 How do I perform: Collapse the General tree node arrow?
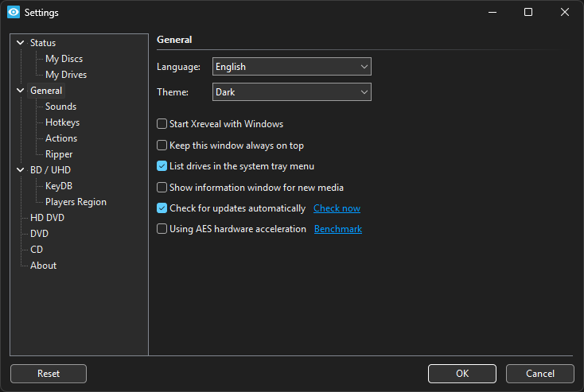[x=21, y=91]
